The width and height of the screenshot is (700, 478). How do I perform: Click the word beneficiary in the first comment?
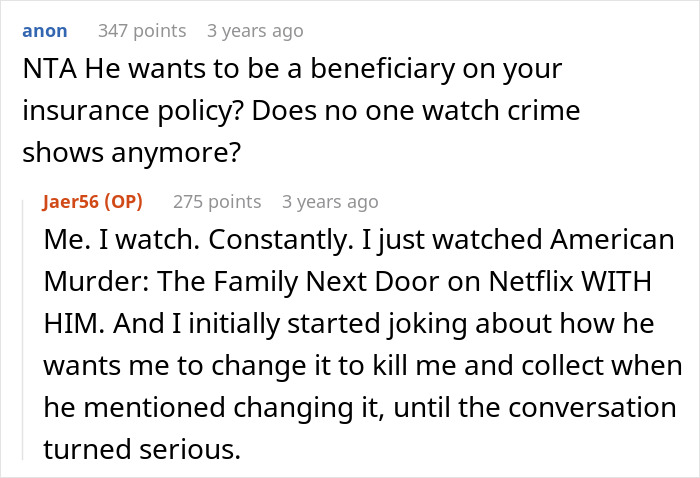382,69
